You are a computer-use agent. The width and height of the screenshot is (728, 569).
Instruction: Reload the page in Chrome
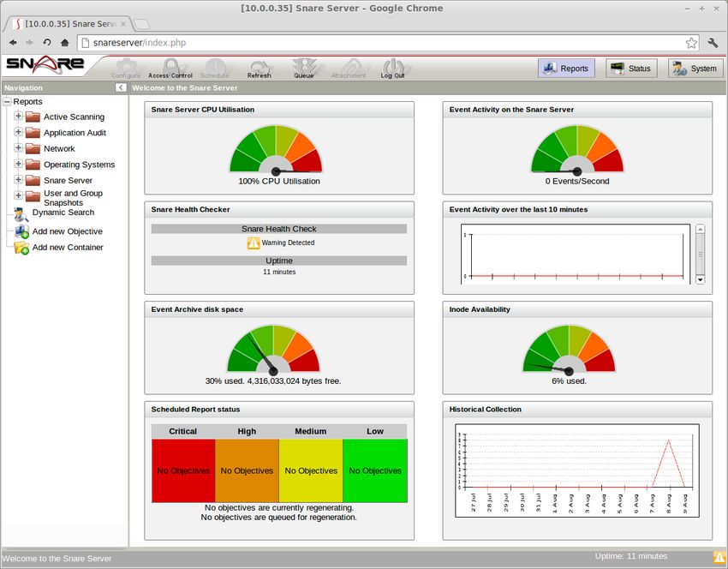[47, 43]
